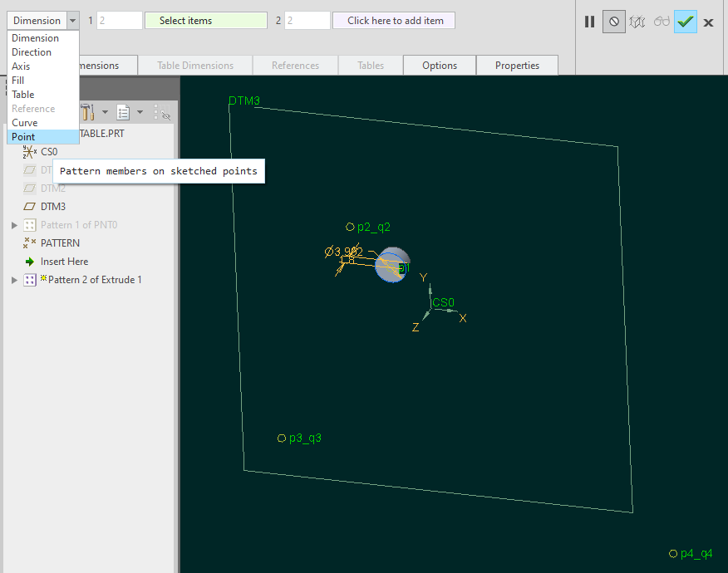The width and height of the screenshot is (728, 573).
Task: Select DTM3 in the model tree
Action: pyautogui.click(x=53, y=206)
